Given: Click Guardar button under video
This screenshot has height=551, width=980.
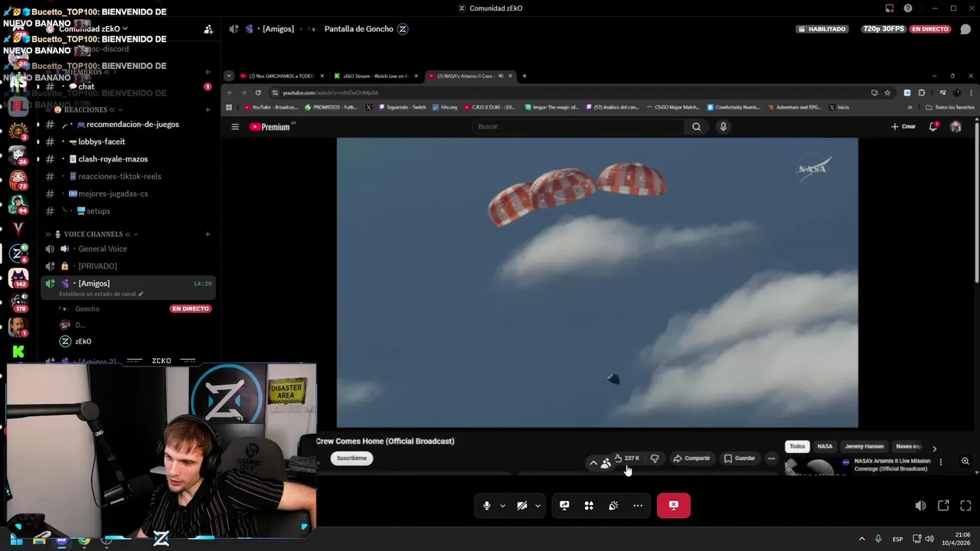Looking at the screenshot, I should (x=740, y=458).
